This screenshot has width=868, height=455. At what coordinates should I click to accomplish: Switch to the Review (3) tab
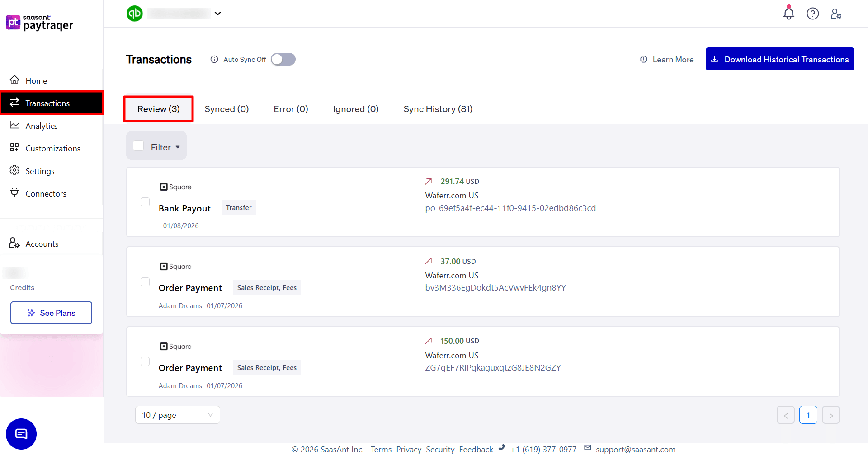click(159, 109)
